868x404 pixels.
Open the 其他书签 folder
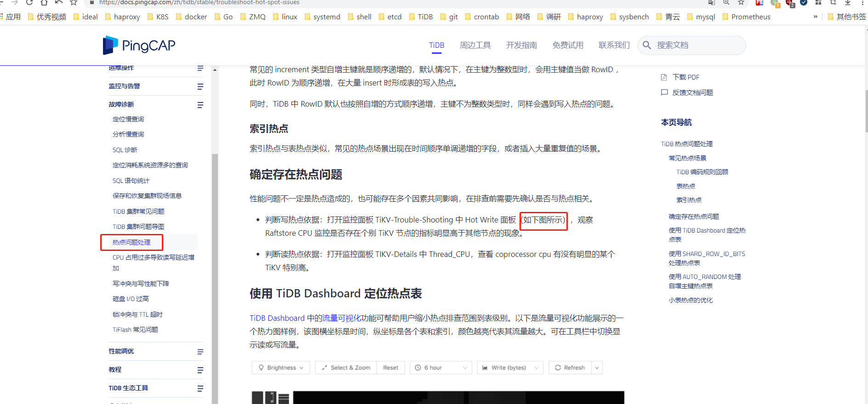point(847,17)
